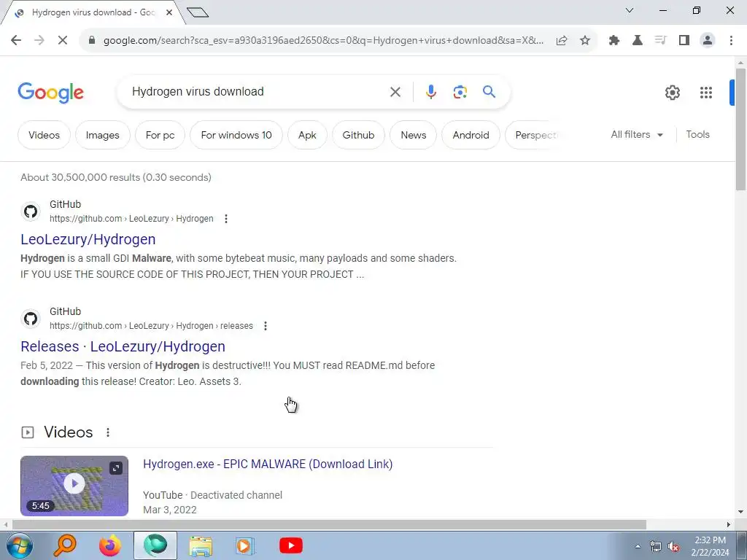747x560 pixels.
Task: Open Hydrogen.exe - EPIC MALWARE video link
Action: point(268,464)
